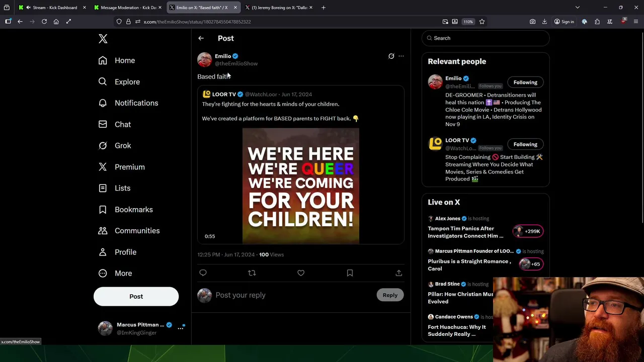Open the Explore page

coord(119,81)
